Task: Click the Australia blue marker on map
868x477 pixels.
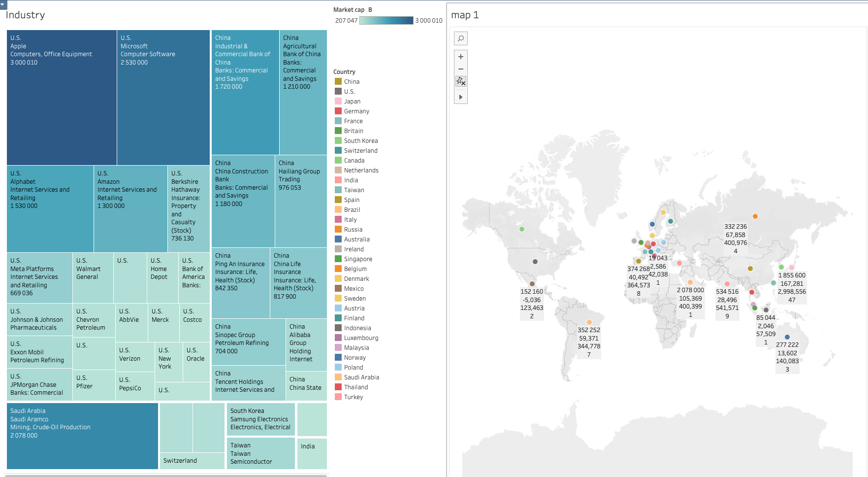Action: (x=787, y=337)
